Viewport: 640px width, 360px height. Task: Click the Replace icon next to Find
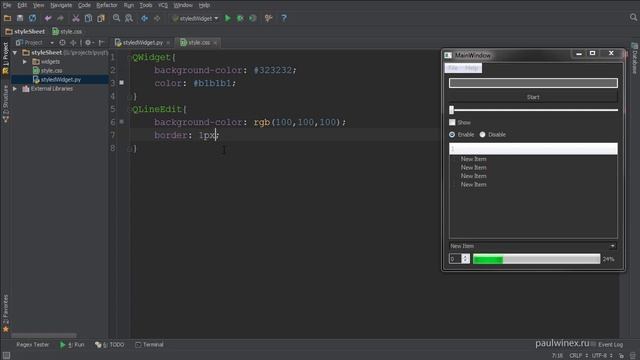pyautogui.click(x=129, y=18)
